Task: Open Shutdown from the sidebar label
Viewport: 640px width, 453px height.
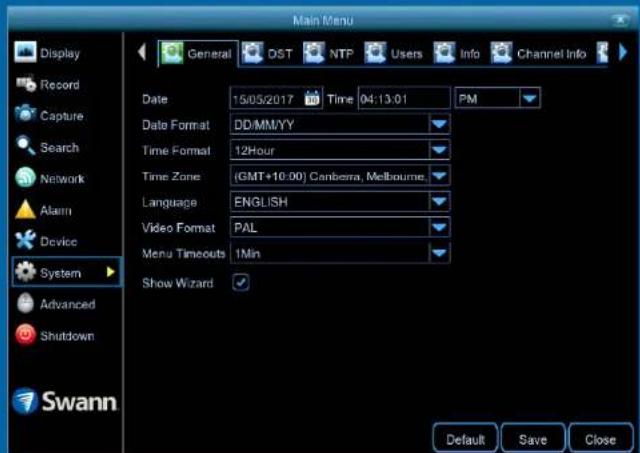Action: click(x=67, y=335)
